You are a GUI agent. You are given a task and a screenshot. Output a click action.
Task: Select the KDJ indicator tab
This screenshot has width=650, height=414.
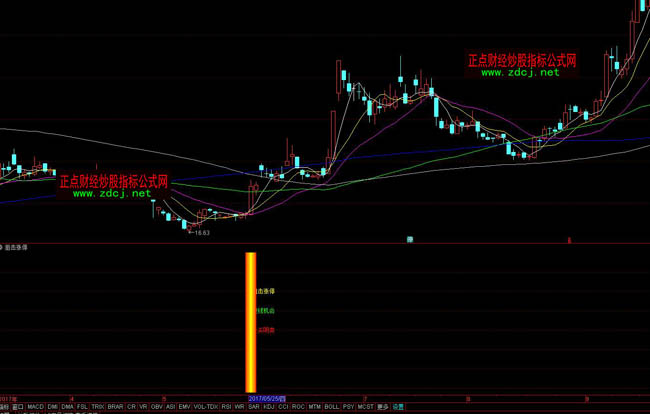tap(269, 406)
